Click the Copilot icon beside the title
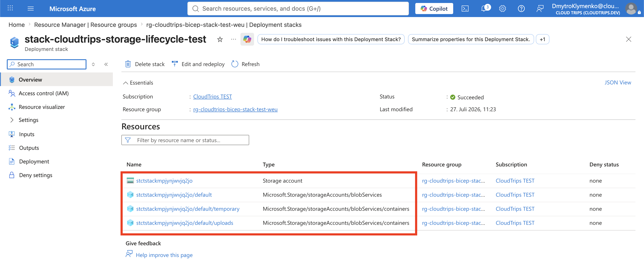The width and height of the screenshot is (644, 277). (x=247, y=39)
